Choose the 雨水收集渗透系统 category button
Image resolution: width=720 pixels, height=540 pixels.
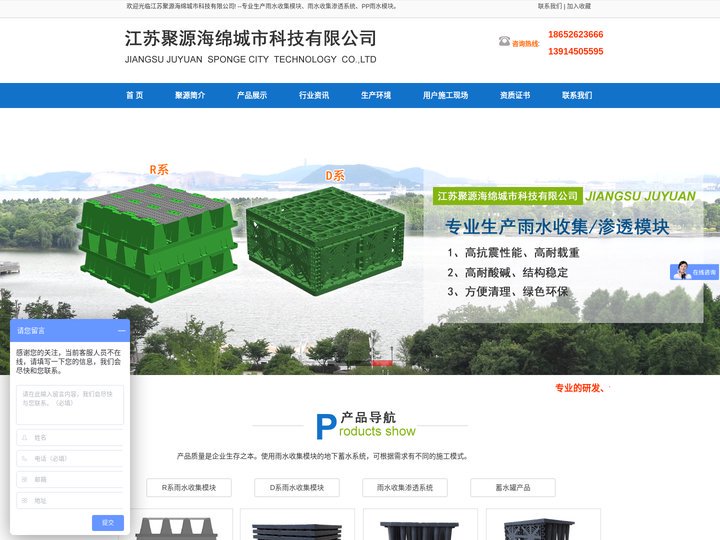(x=405, y=488)
